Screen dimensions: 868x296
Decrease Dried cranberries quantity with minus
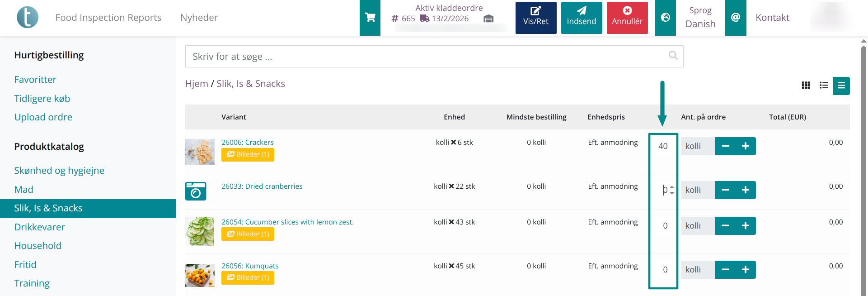click(726, 190)
